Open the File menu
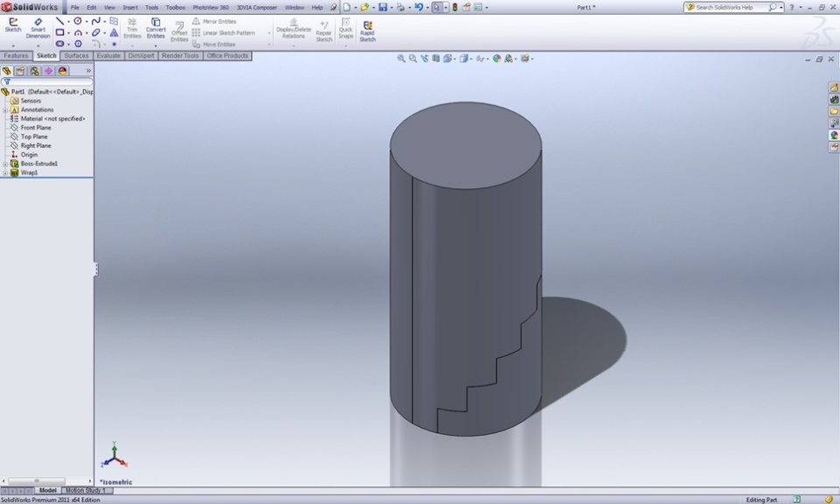 tap(75, 8)
